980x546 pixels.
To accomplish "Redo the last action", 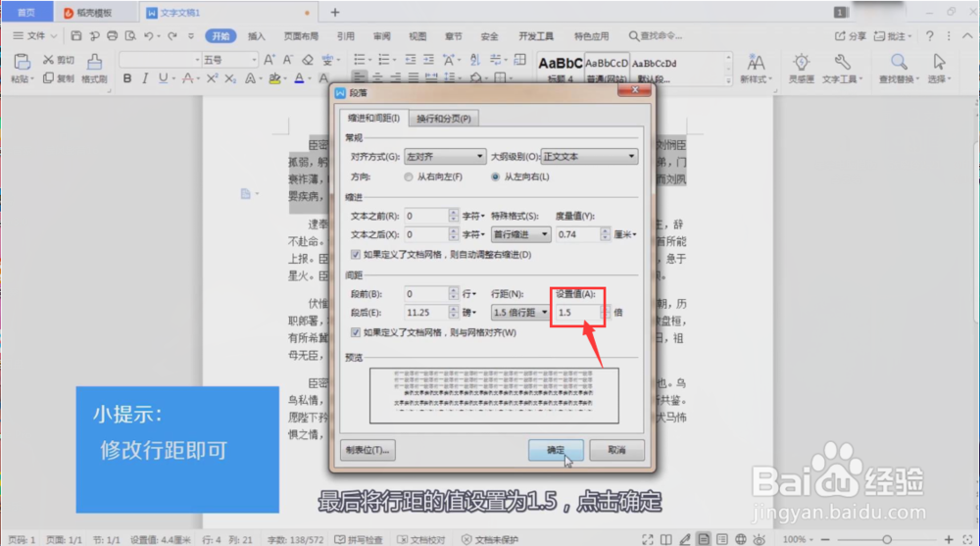I will (171, 35).
